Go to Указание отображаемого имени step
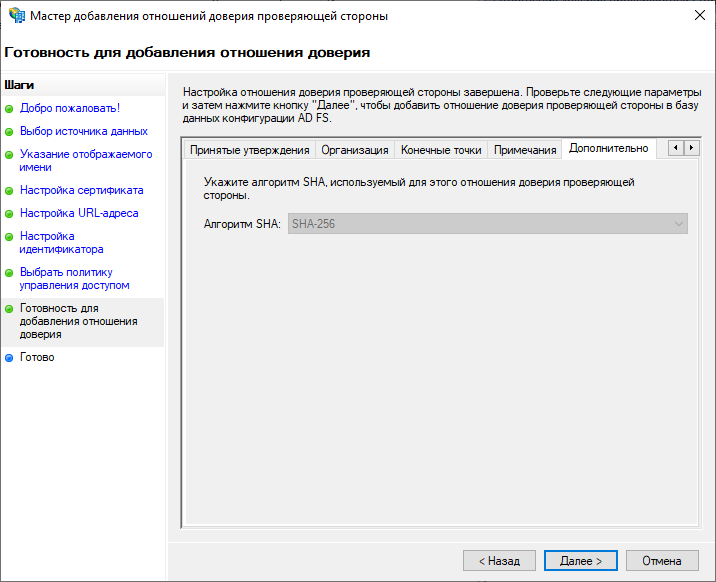The width and height of the screenshot is (716, 582). [86, 161]
